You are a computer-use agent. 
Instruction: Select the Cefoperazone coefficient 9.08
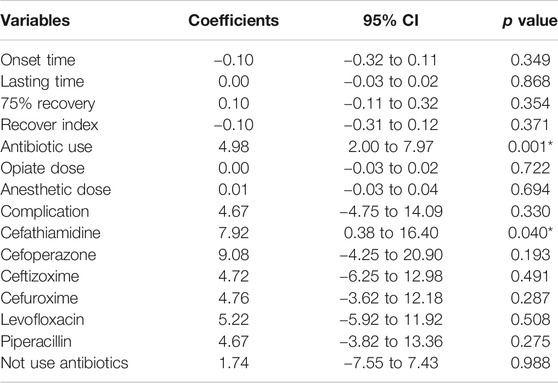pos(233,255)
